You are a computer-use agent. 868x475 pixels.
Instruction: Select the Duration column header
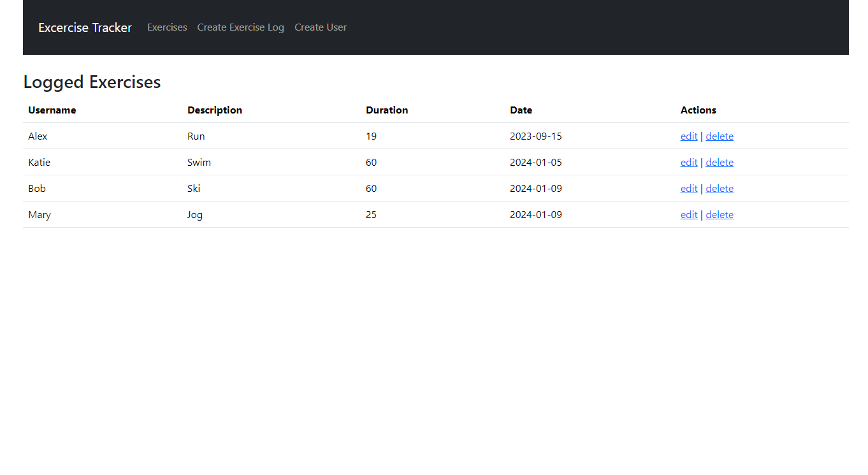[x=387, y=110]
